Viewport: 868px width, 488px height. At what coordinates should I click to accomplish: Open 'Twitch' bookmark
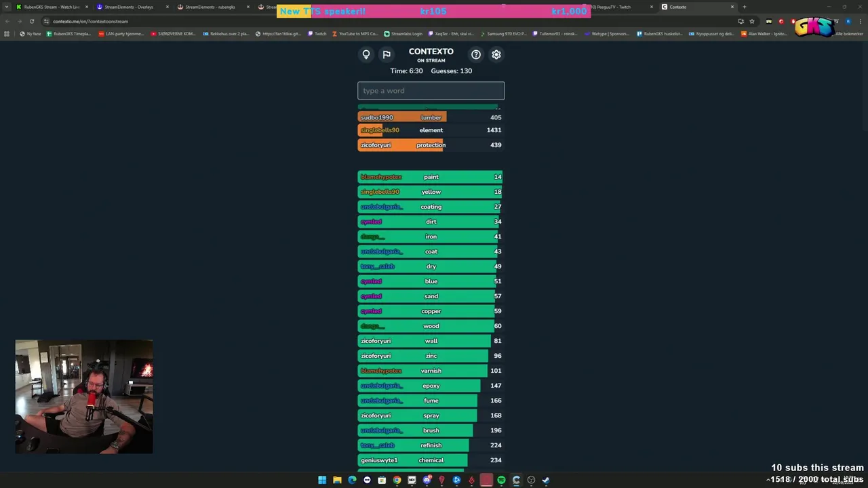(x=317, y=34)
